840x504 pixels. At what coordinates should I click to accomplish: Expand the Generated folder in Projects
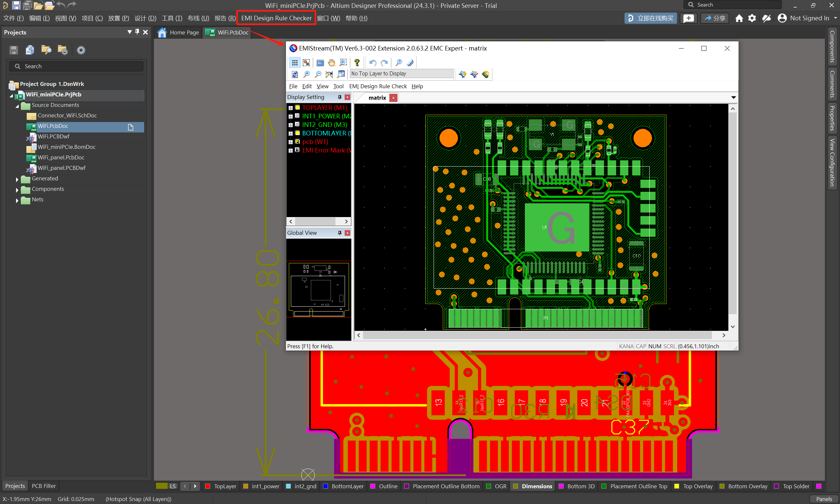[17, 179]
